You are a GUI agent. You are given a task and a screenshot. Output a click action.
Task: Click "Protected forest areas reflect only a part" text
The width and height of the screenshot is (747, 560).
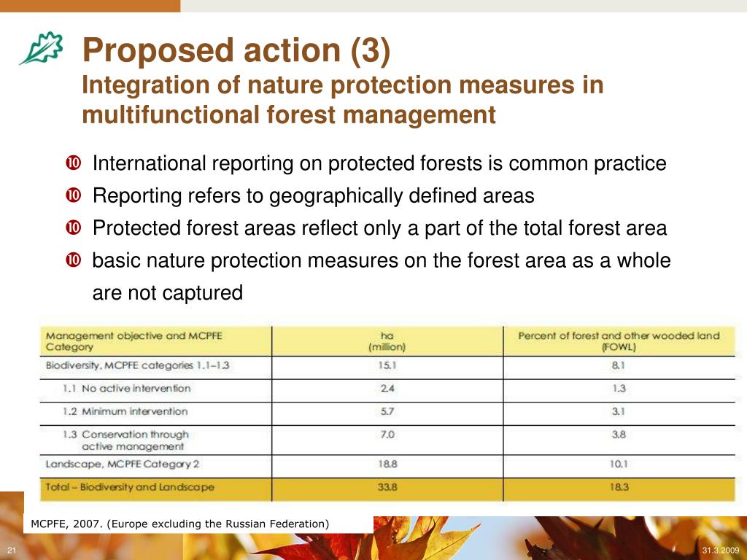tap(379, 228)
